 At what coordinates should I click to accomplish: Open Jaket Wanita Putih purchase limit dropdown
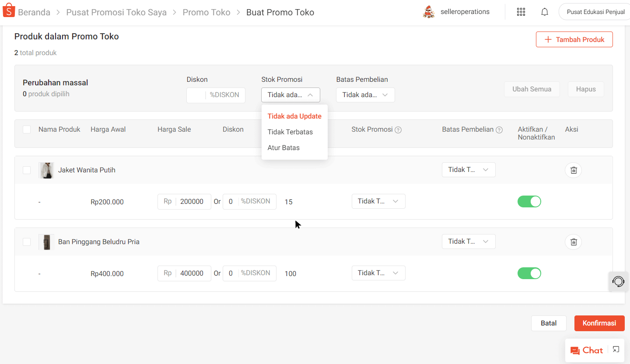click(x=469, y=170)
